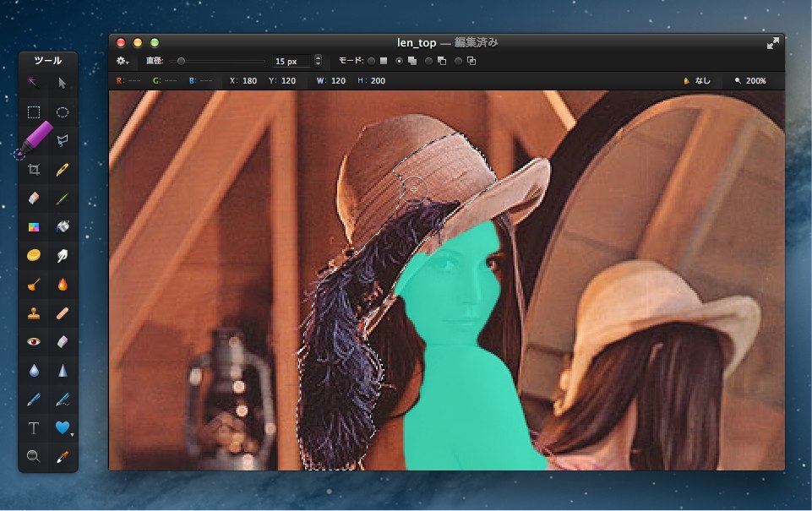Click the W: 120 width readout
This screenshot has width=812, height=511.
tap(331, 81)
